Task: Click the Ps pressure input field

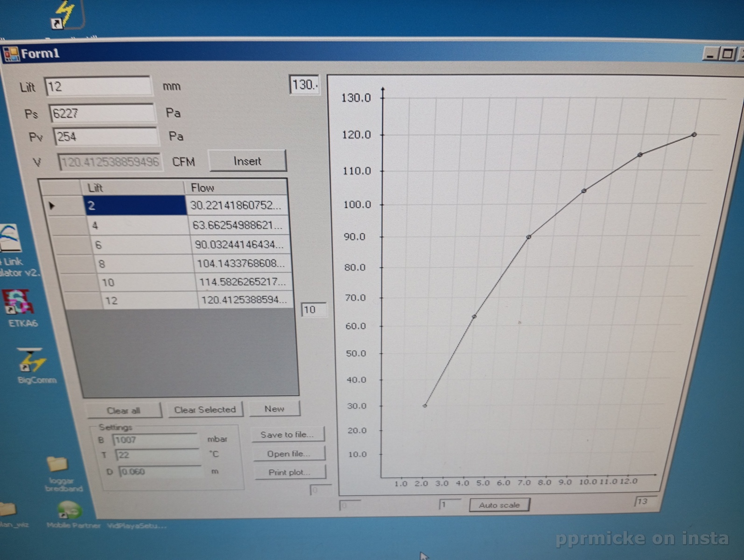Action: pyautogui.click(x=102, y=113)
